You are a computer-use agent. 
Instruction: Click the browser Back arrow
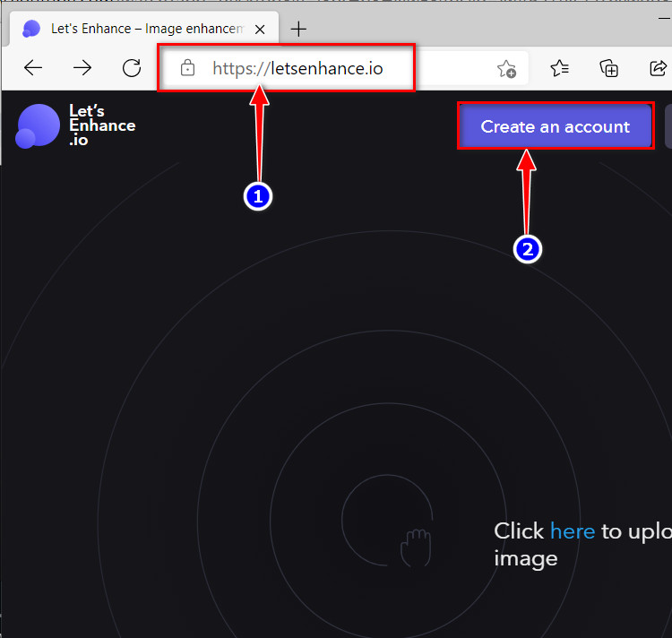[33, 68]
